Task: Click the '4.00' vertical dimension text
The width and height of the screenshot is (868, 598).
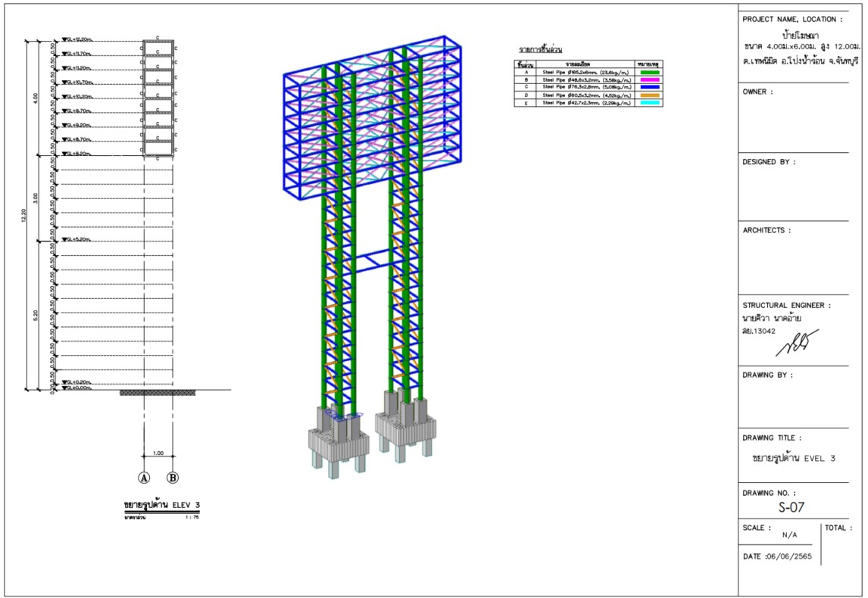Action: click(x=36, y=98)
